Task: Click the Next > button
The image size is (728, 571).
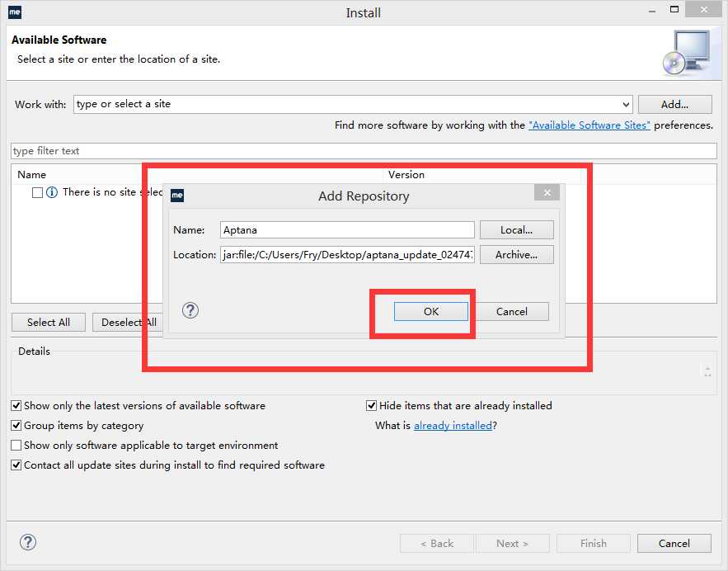Action: (x=512, y=544)
